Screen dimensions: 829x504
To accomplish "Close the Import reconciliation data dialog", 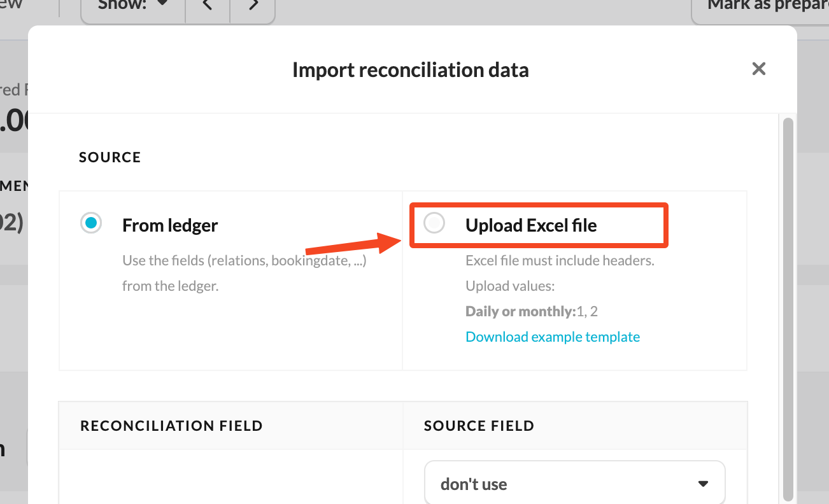I will point(758,69).
